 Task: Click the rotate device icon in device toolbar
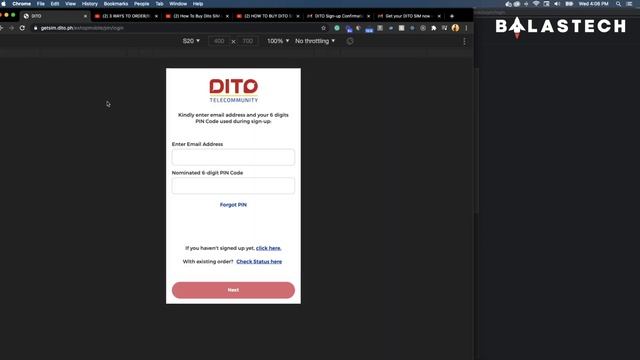click(350, 41)
